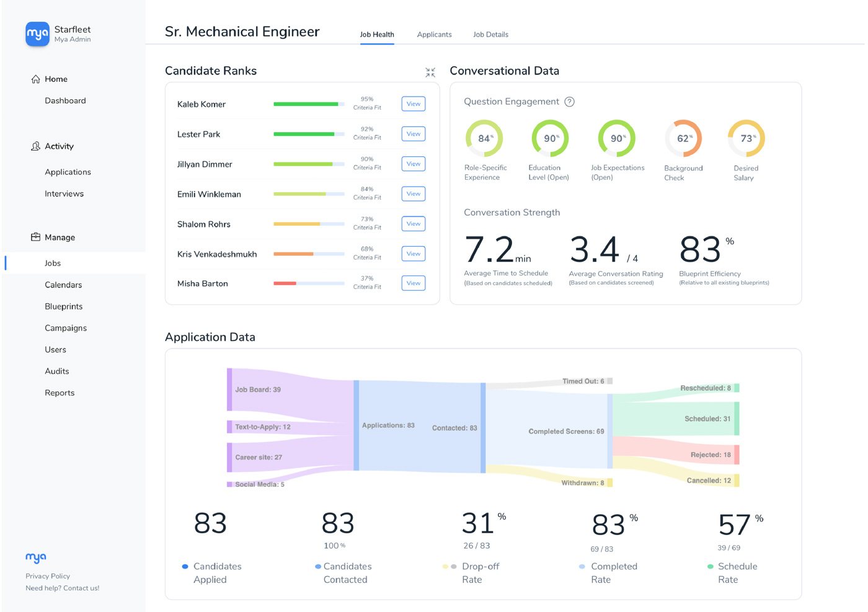Click the Text-to-Apply: 12 flow node

[229, 427]
